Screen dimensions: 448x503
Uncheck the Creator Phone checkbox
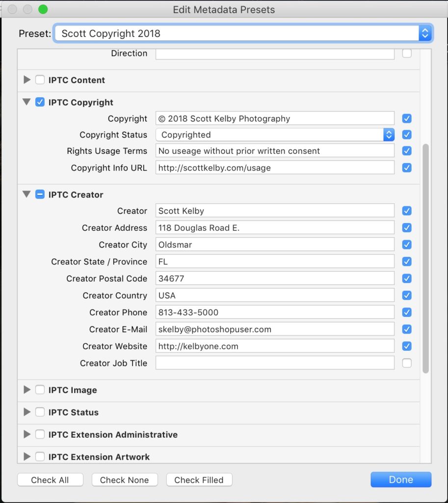[x=407, y=312]
